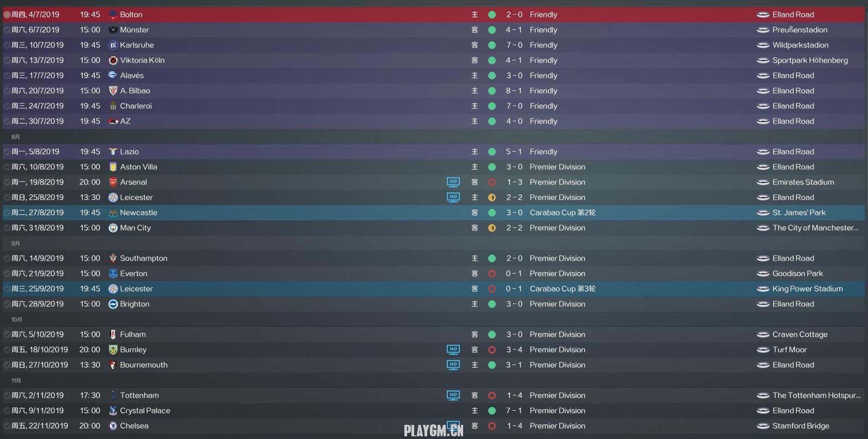Click the Tottenham club badge icon

point(113,395)
